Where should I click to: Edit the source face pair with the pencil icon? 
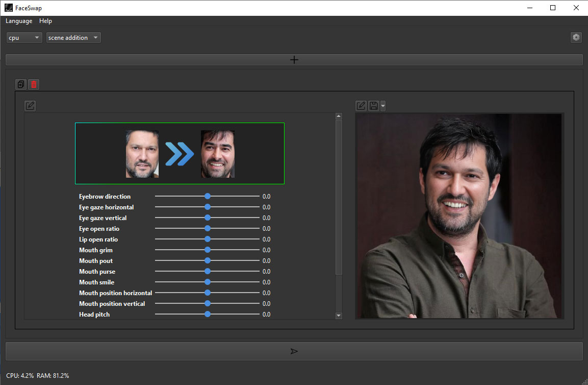(30, 106)
